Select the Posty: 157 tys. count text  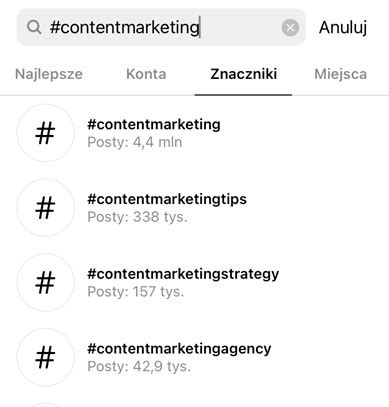[x=136, y=292]
